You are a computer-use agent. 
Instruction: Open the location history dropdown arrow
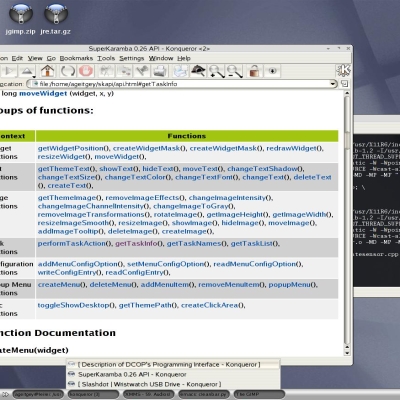coord(333,84)
